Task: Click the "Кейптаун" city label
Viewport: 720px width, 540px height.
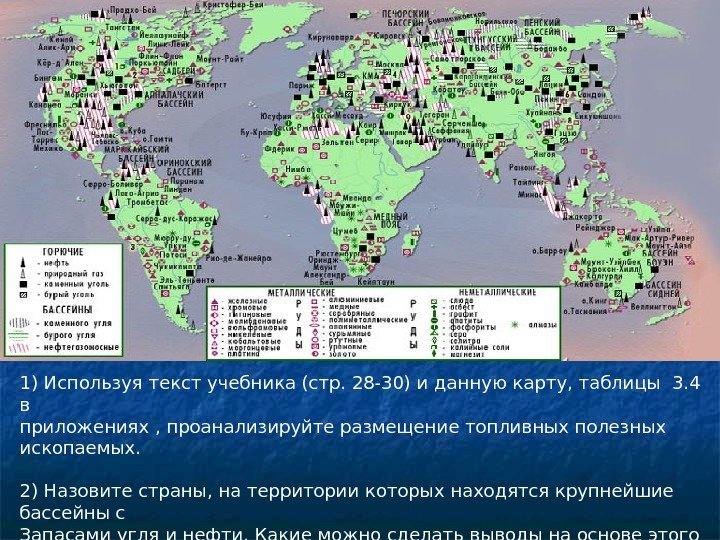Action: [x=375, y=281]
